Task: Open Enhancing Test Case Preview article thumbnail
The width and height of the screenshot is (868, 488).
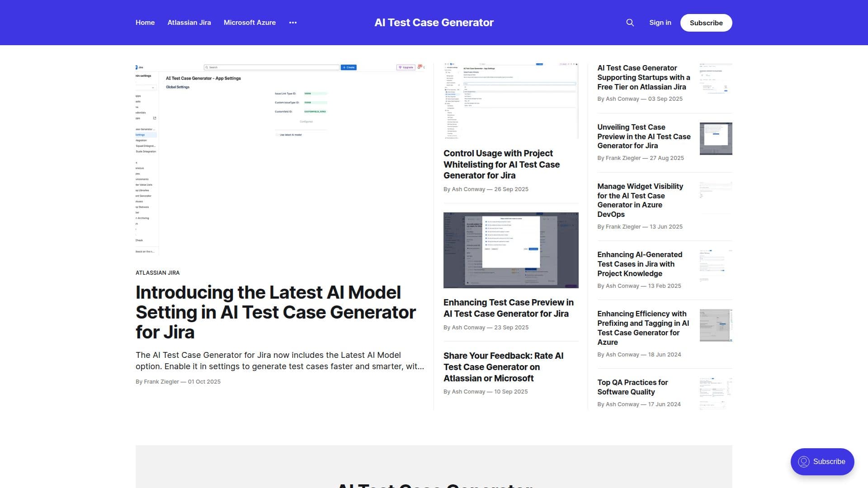Action: click(x=511, y=250)
